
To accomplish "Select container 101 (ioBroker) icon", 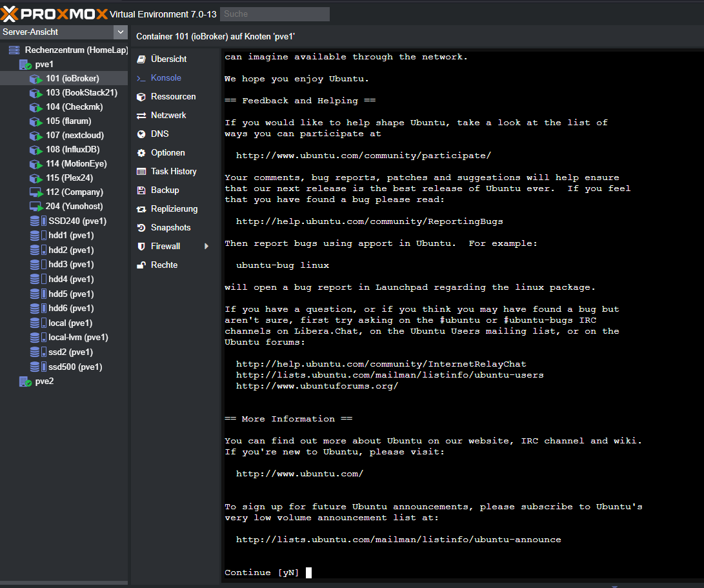I will pos(36,79).
